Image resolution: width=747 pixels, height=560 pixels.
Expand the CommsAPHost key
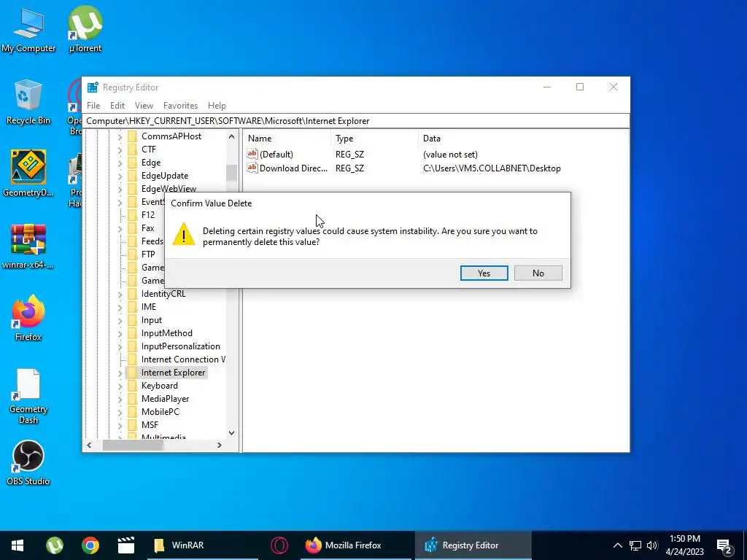[120, 136]
